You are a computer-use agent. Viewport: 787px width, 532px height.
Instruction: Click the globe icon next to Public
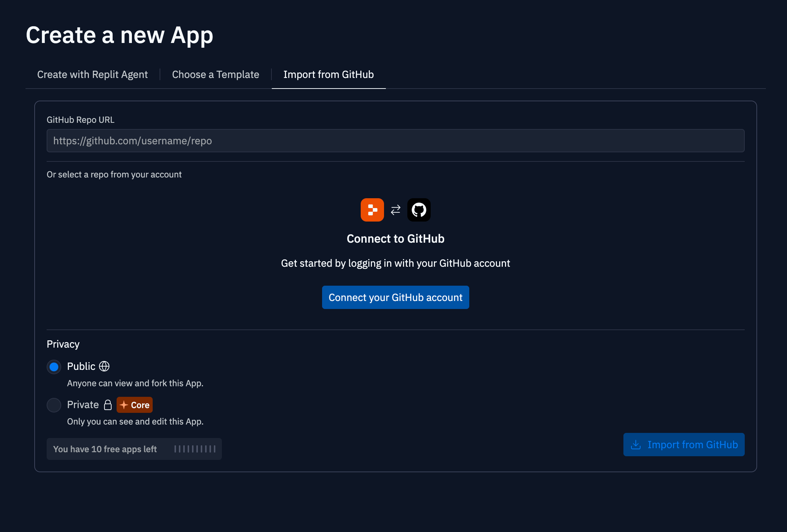pyautogui.click(x=104, y=366)
